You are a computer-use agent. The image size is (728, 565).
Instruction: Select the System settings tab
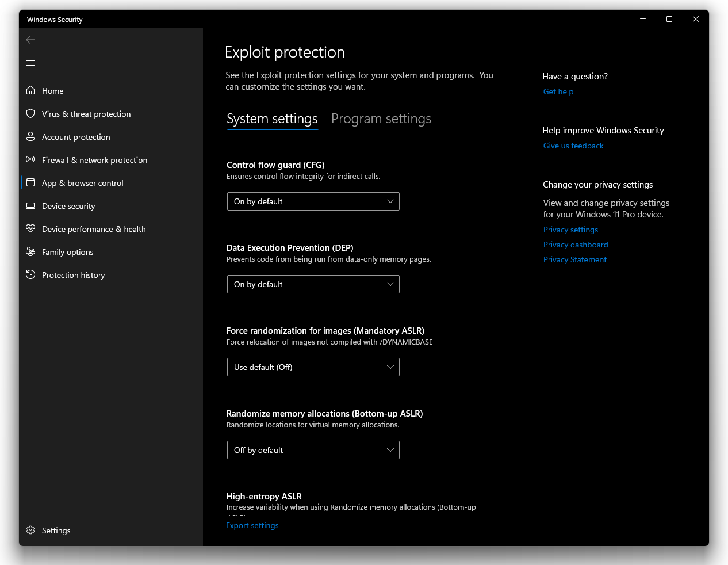[272, 119]
